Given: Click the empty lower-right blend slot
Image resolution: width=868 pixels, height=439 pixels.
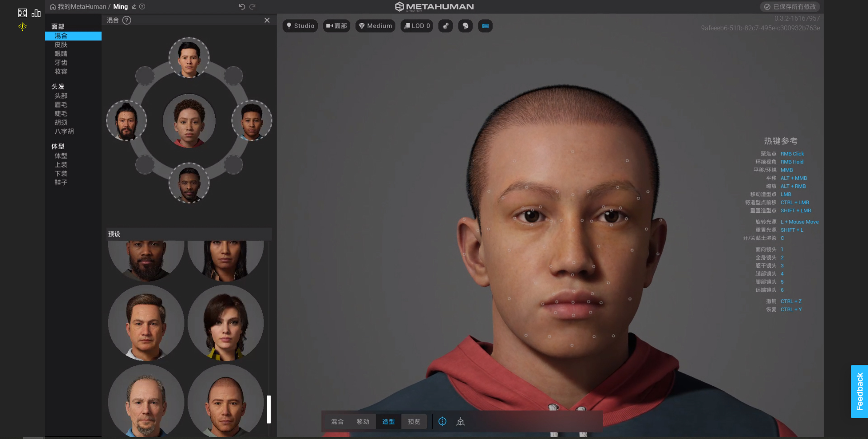Looking at the screenshot, I should click(233, 165).
